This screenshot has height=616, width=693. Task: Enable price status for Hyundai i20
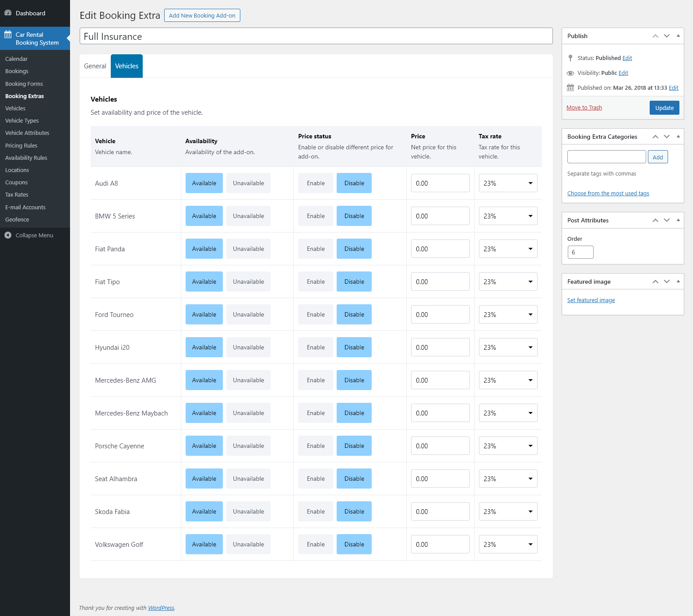tap(316, 347)
